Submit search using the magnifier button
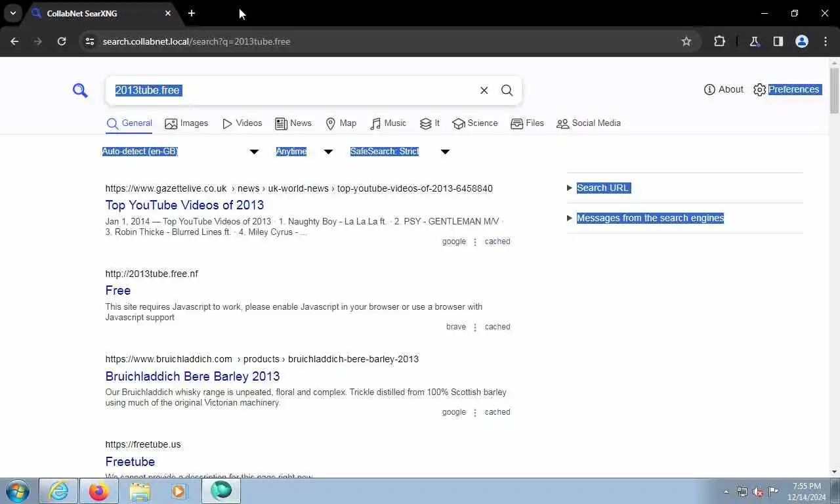The image size is (840, 504). coord(507,91)
